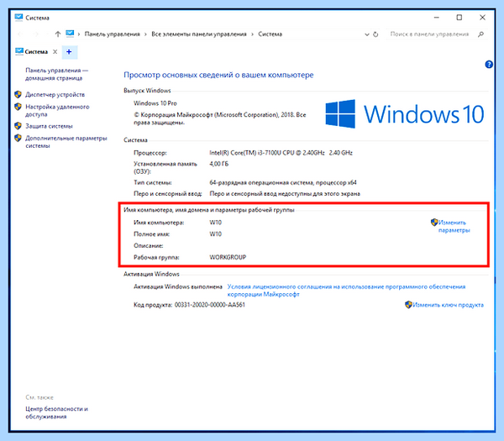The height and width of the screenshot is (441, 504).
Task: Click the Windows 10 logo
Action: coord(405,114)
